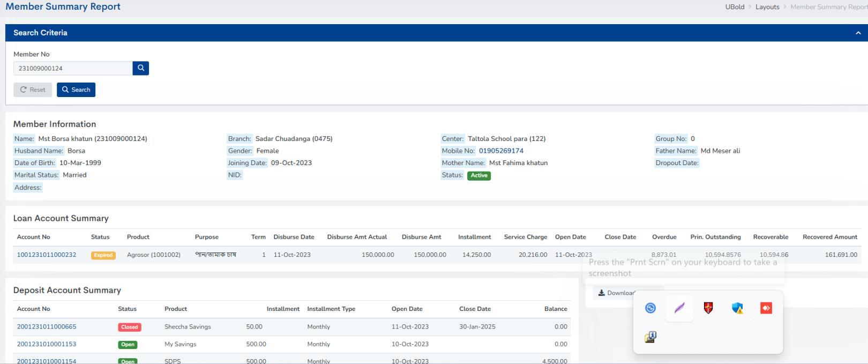Click the branch value Sadar Chuadanga (0475)
The height and width of the screenshot is (364, 868).
pos(294,139)
